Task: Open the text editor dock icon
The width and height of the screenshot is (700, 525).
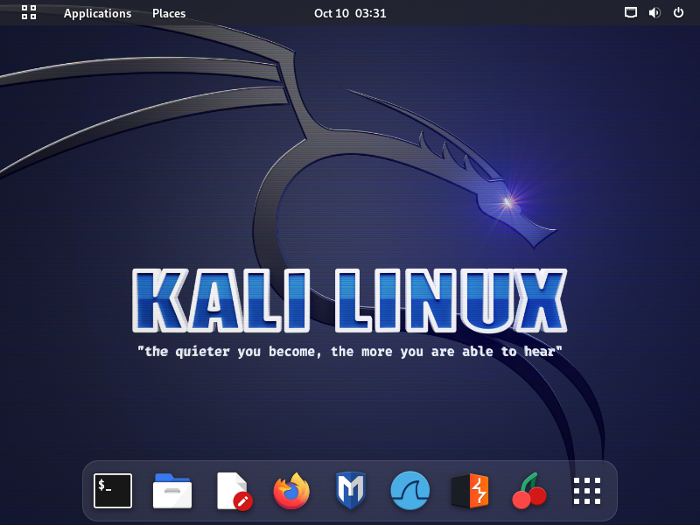Action: tap(234, 491)
